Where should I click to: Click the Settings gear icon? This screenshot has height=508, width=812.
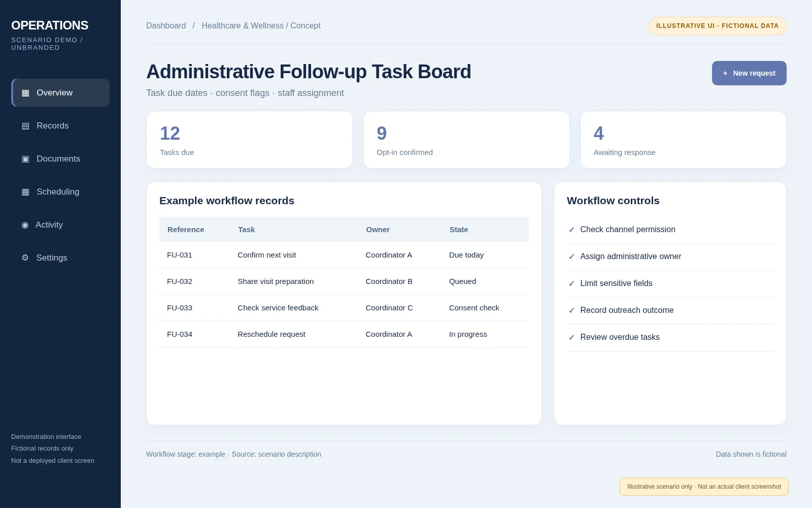(x=25, y=258)
